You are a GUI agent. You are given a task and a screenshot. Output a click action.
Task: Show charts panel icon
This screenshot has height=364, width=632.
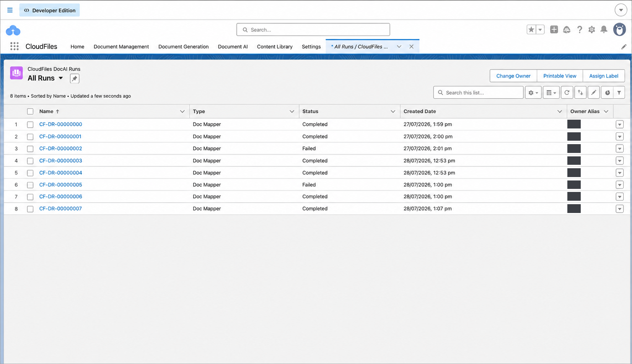coord(607,93)
